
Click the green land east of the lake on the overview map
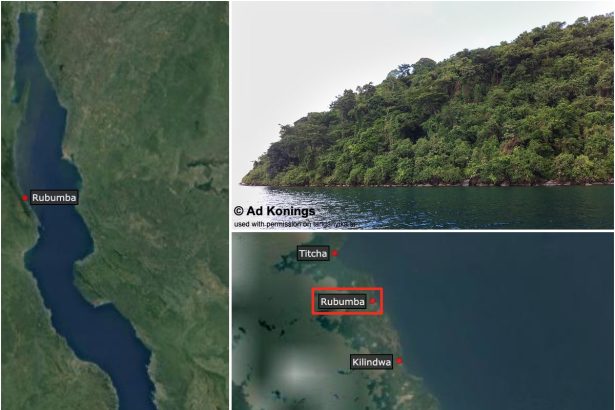pyautogui.click(x=157, y=118)
